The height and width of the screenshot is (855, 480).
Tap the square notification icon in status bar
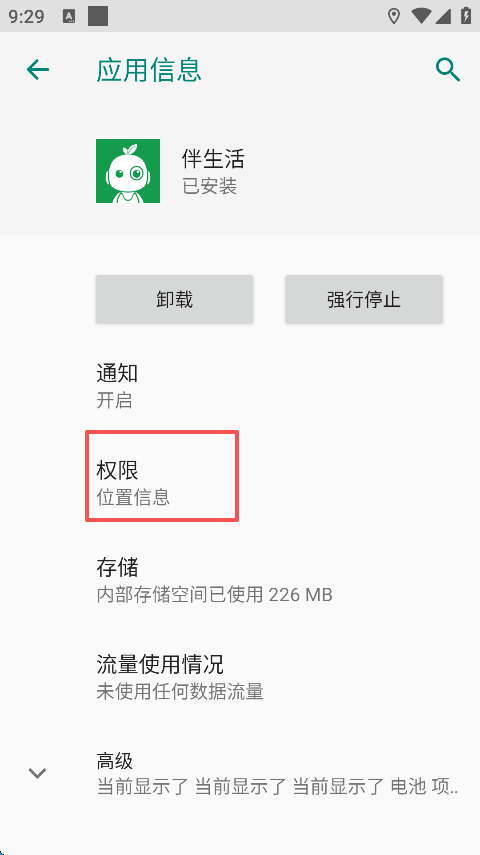tap(98, 16)
